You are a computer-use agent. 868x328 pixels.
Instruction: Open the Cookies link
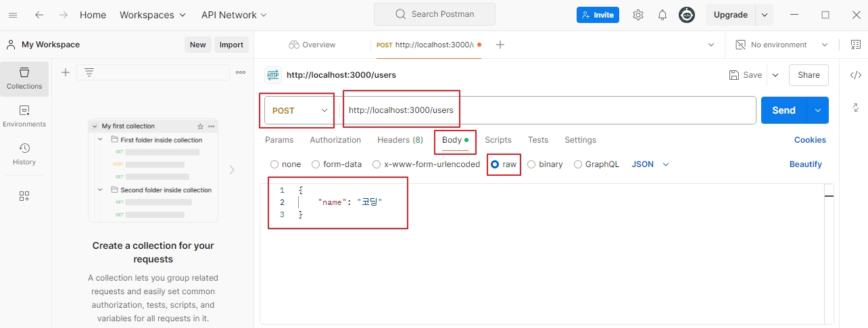[810, 140]
